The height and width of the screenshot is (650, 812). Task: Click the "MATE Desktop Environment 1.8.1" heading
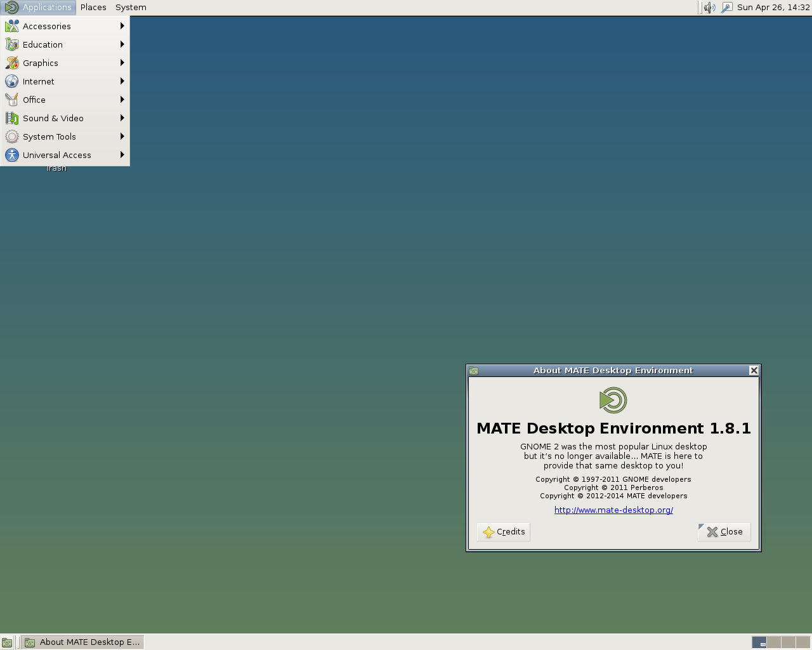(613, 428)
